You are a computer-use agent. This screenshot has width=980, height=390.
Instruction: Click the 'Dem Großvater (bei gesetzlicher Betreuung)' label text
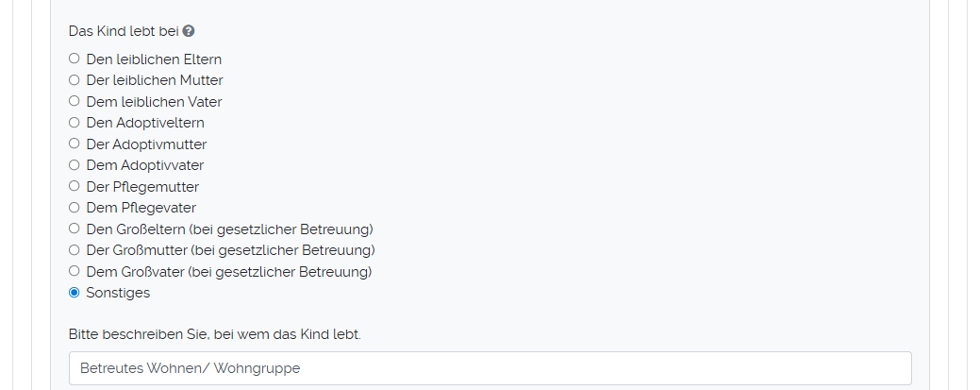pyautogui.click(x=229, y=271)
